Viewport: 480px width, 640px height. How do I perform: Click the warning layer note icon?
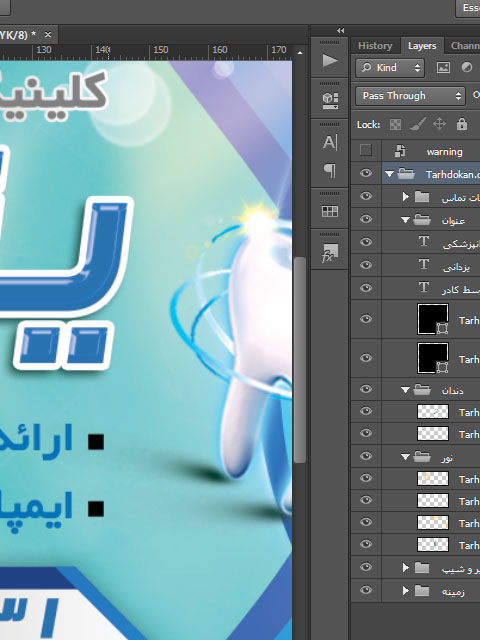pos(400,151)
